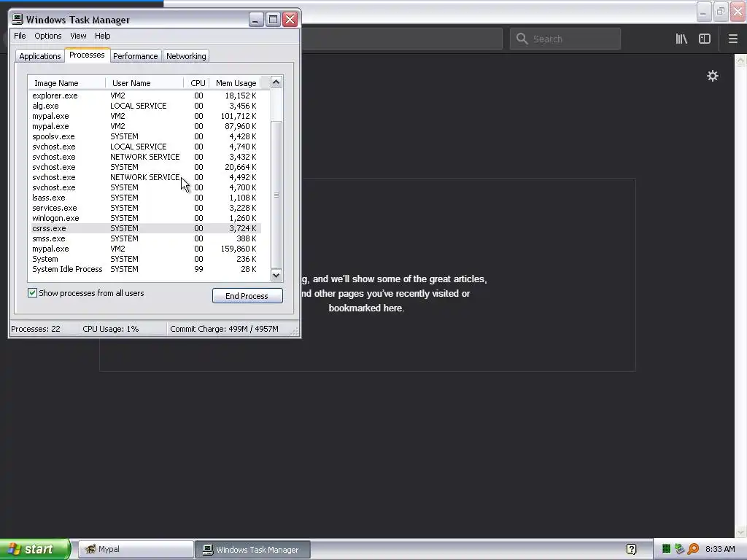The height and width of the screenshot is (560, 747).
Task: Select svchost.exe using 20,664 K
Action: [145, 167]
